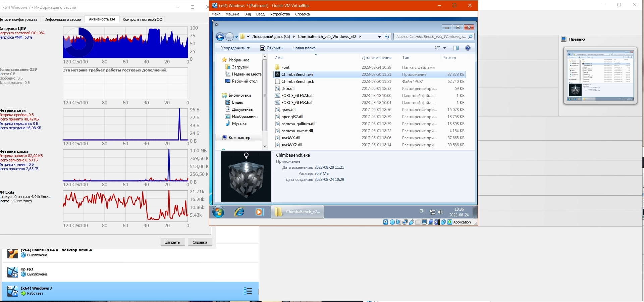Expand the Упорядочить dropdown

coord(235,48)
